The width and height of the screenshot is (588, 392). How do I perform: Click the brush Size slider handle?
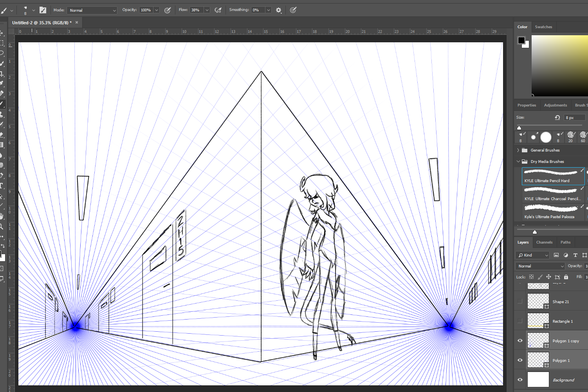tap(519, 128)
